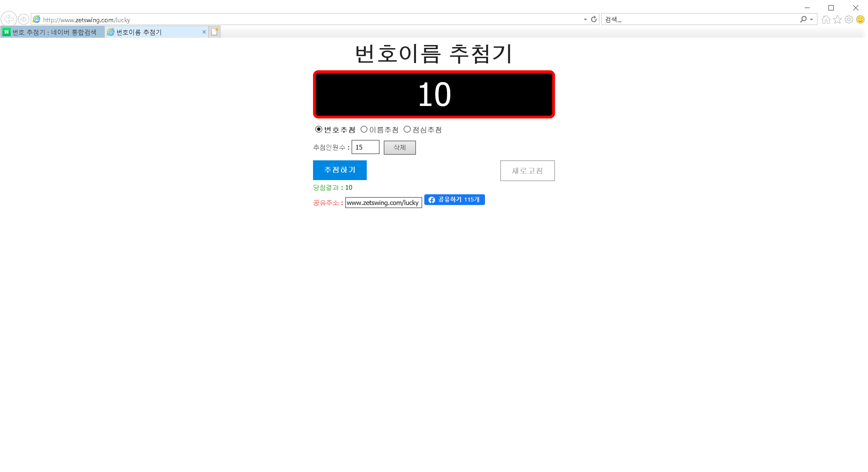Select the 점심추첨 radio button
868x472 pixels.
tap(407, 130)
